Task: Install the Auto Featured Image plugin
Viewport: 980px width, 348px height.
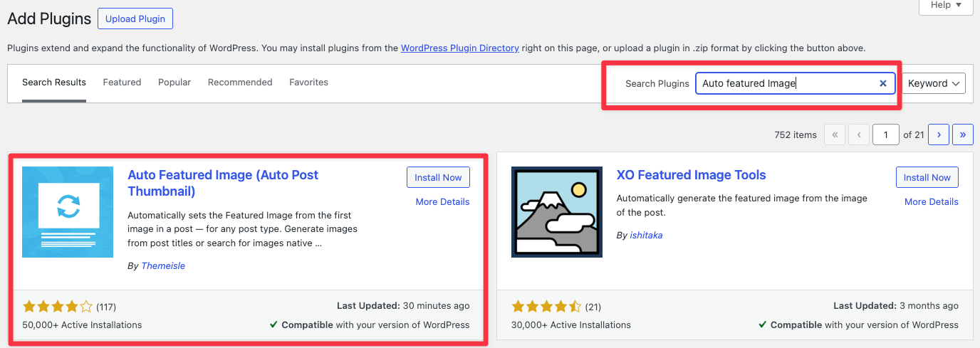Action: coord(438,177)
